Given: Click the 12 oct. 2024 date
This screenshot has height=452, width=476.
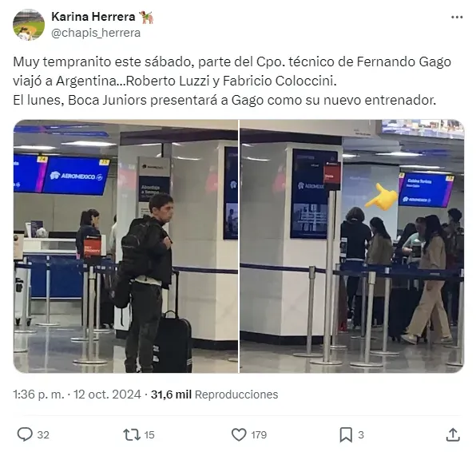Looking at the screenshot, I should (x=107, y=395).
